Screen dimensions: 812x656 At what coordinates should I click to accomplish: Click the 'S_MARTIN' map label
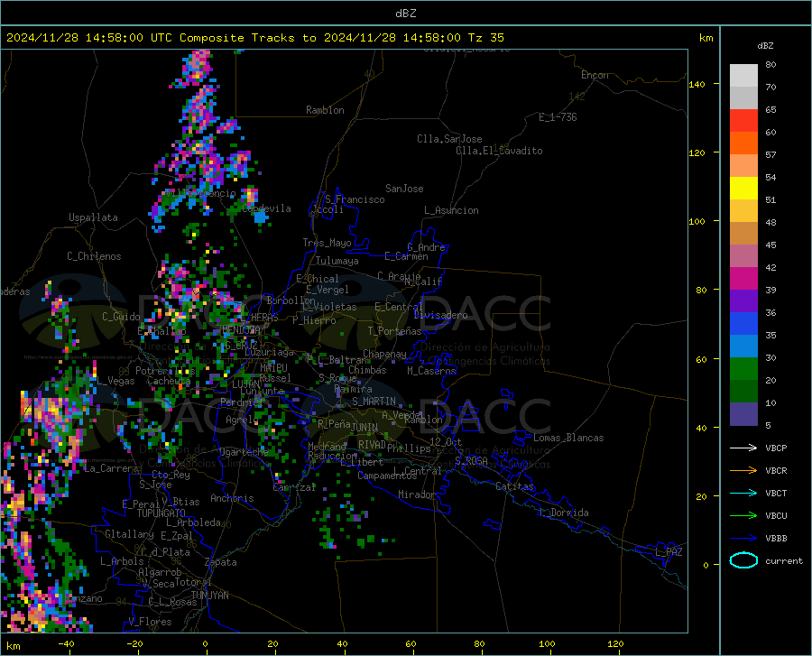pyautogui.click(x=374, y=402)
